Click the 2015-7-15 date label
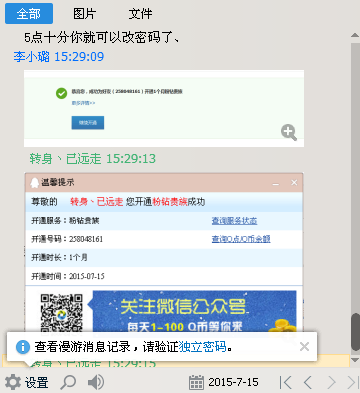Image resolution: width=360 pixels, height=393 pixels. tap(233, 382)
